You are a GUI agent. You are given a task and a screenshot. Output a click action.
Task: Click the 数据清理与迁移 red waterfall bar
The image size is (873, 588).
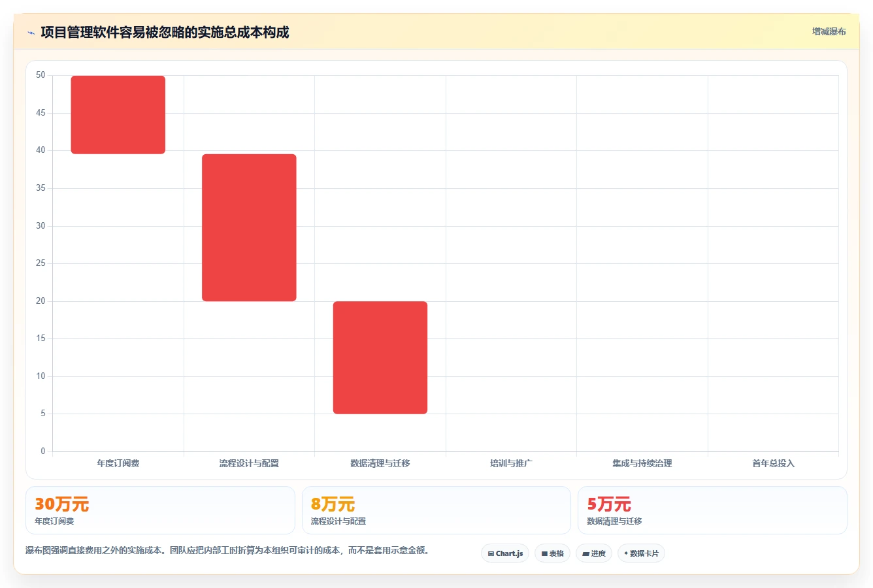380,357
